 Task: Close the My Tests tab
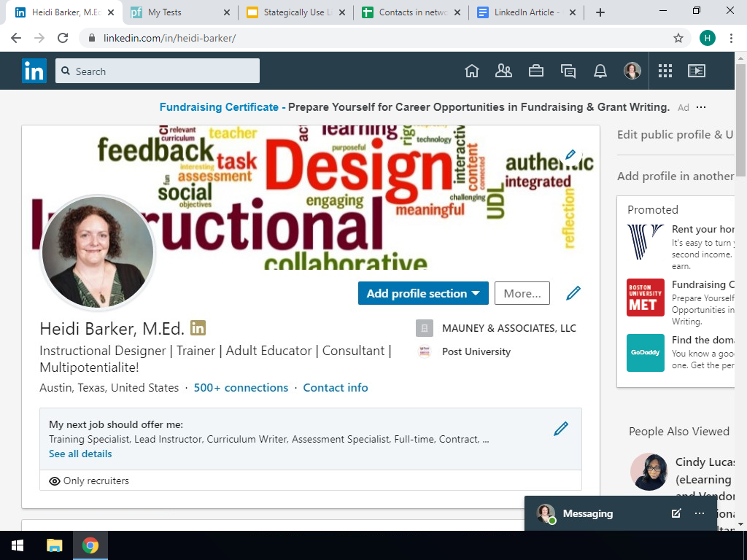tap(227, 13)
